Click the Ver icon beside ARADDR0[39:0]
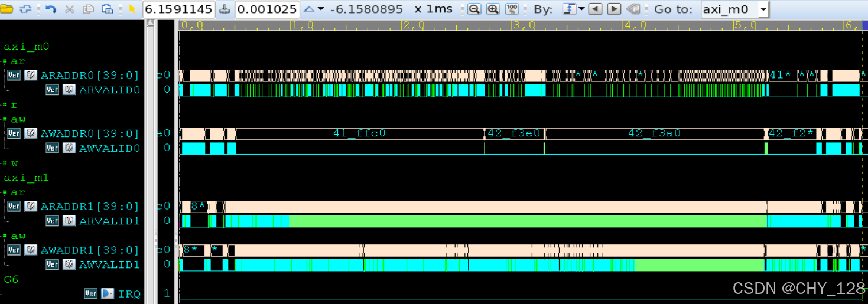868x304 pixels. 14,76
